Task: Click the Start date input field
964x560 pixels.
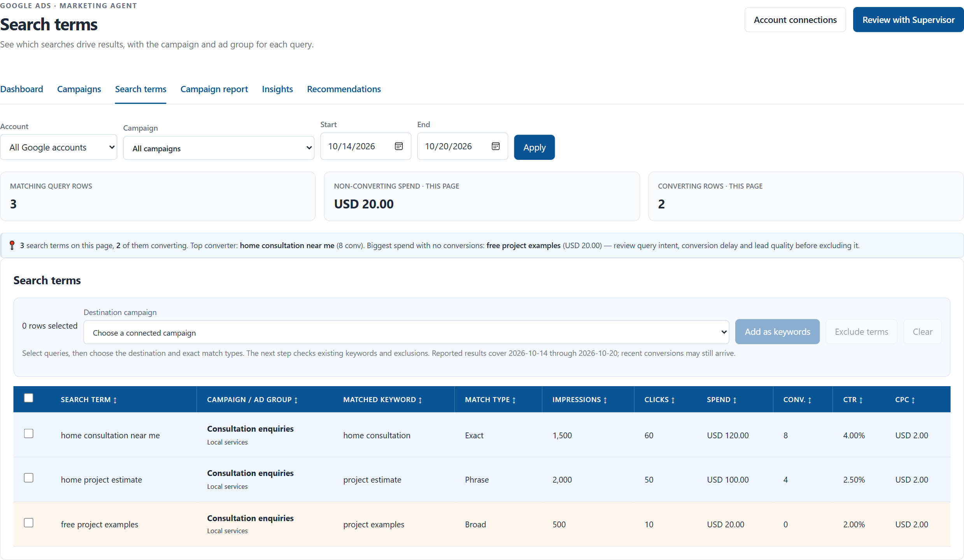Action: point(366,146)
